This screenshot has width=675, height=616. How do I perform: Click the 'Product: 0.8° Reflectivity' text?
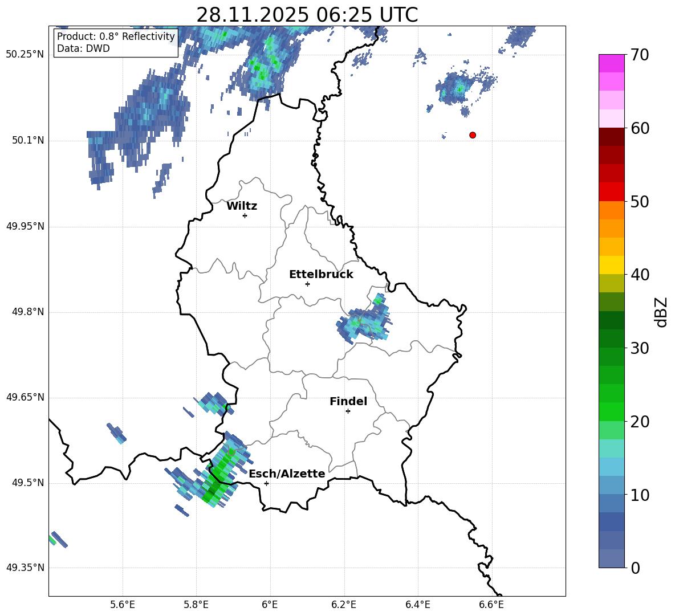tap(116, 36)
